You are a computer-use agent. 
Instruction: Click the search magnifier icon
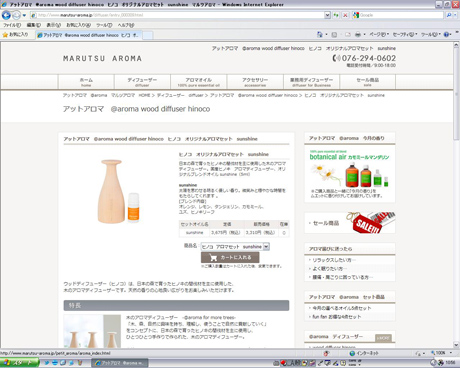(449, 15)
